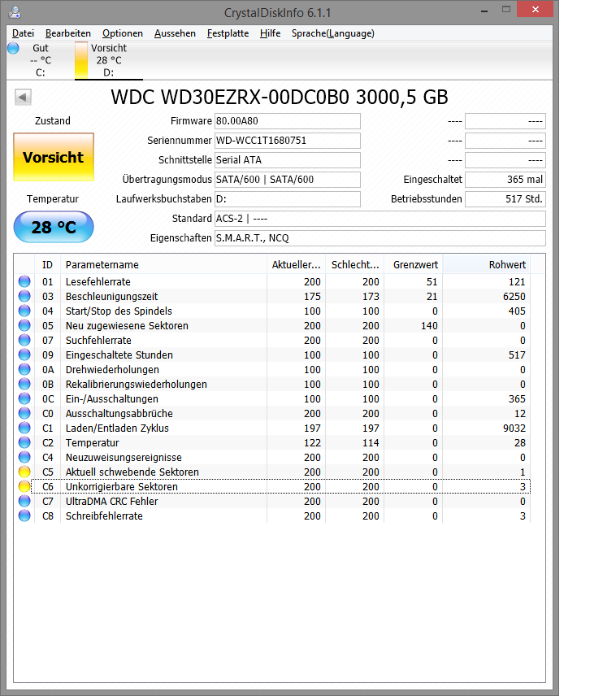Click status orb for Lesefehlerrate row
Screen dimensions: 616x696
point(24,281)
